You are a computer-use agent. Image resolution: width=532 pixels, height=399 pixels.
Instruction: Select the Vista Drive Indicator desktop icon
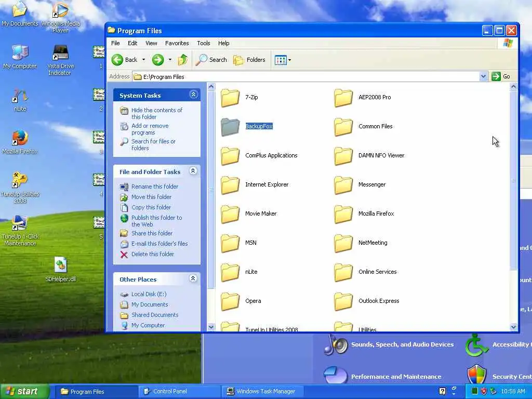[x=60, y=60]
